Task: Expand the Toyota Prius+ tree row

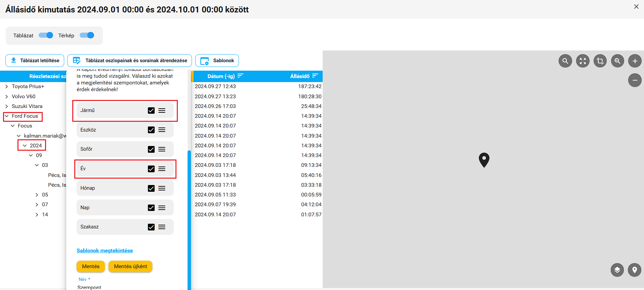Action: (x=7, y=86)
